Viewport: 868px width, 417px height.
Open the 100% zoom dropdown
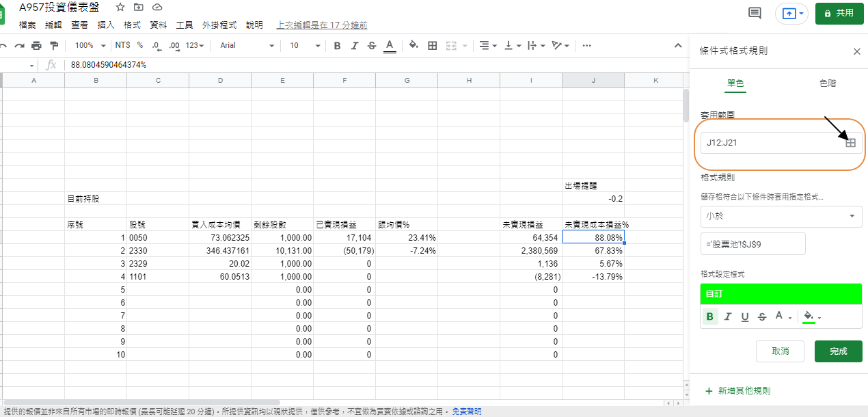coord(90,45)
